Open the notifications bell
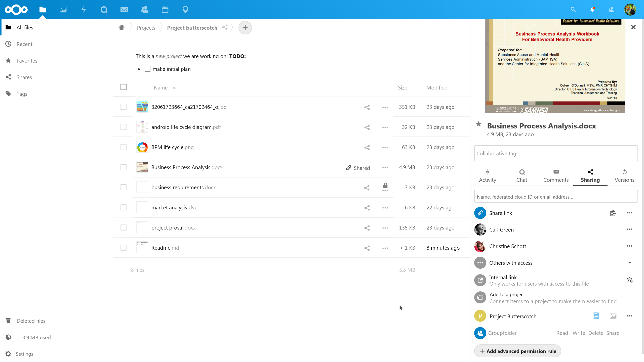Viewport: 644px width, 362px height. (x=592, y=10)
